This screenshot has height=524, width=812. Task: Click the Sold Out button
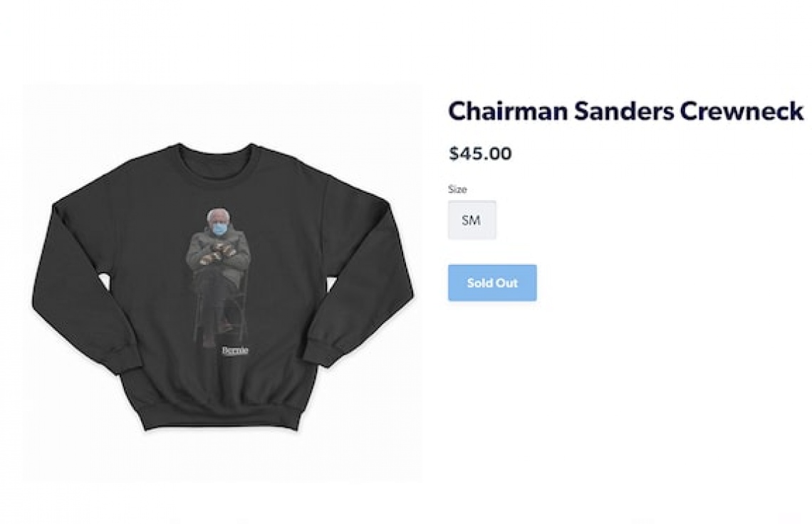click(492, 283)
